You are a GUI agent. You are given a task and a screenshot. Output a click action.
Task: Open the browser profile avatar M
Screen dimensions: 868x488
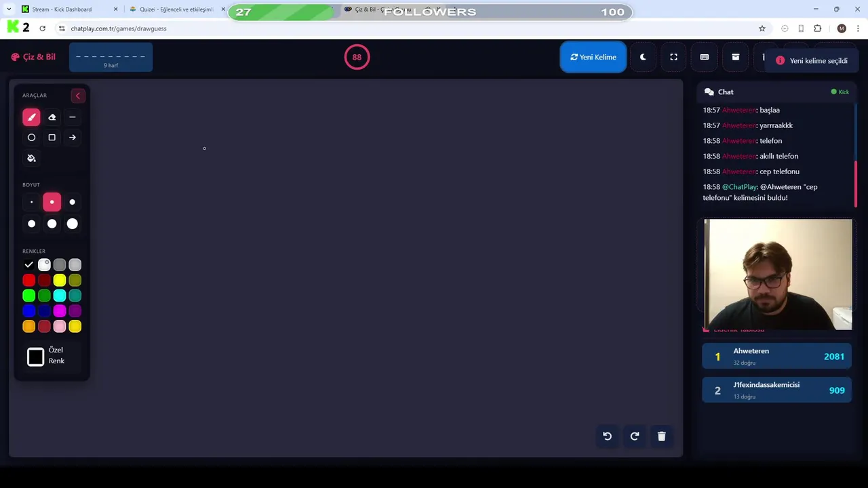coord(842,28)
